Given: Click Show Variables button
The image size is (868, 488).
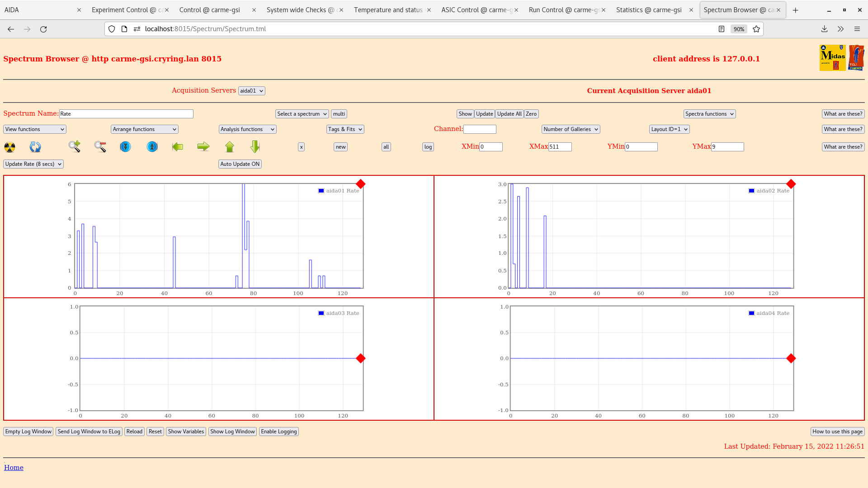Looking at the screenshot, I should pyautogui.click(x=186, y=432).
